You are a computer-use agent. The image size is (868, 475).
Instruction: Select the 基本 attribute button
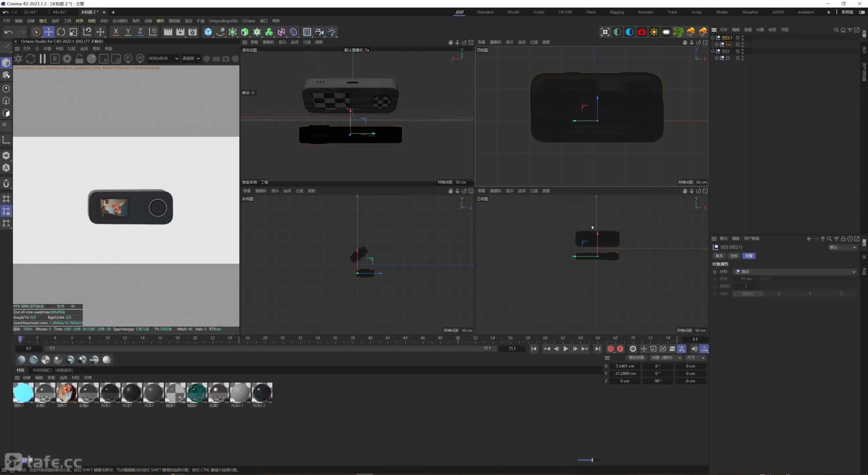719,256
